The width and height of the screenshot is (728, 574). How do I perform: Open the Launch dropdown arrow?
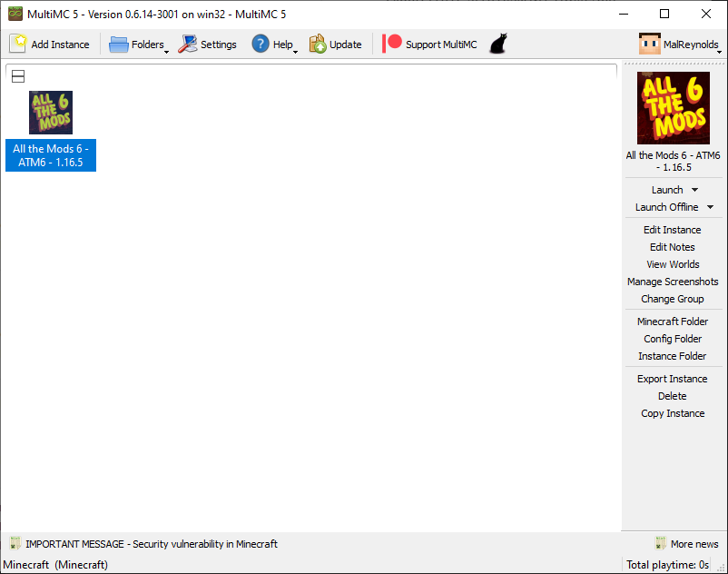[x=694, y=190]
